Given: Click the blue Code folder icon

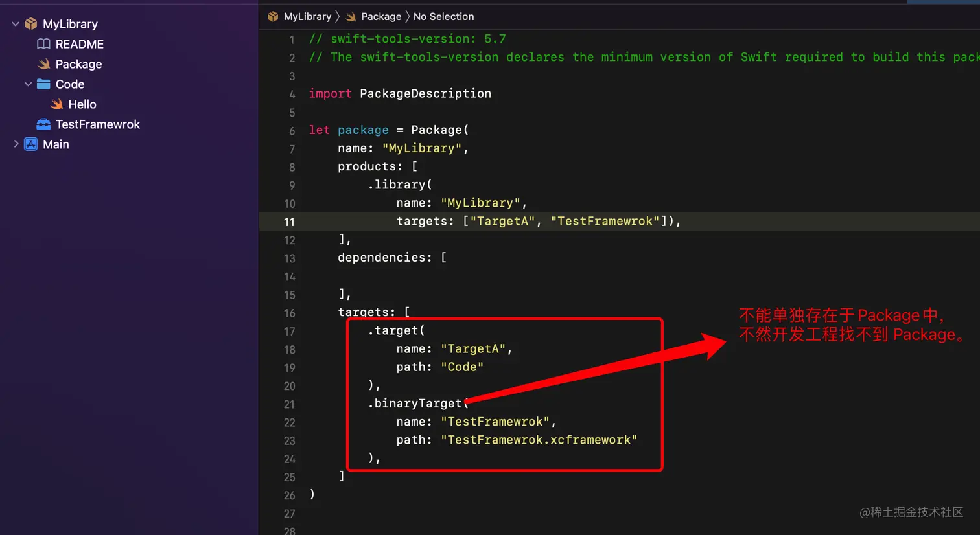Looking at the screenshot, I should tap(43, 84).
